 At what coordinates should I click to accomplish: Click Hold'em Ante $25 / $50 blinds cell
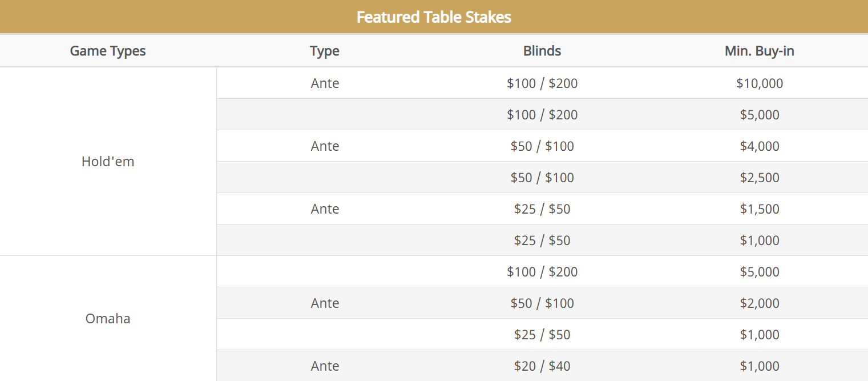click(542, 209)
